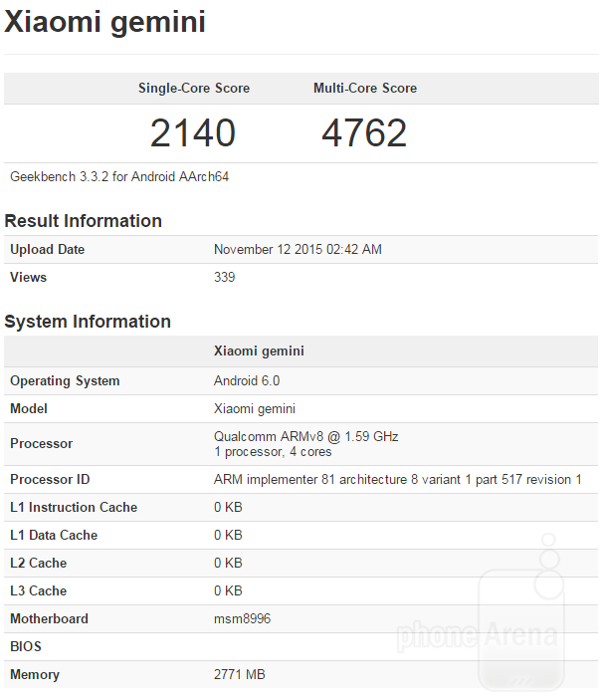
Task: Click the multi-core score value 4762
Action: point(364,133)
